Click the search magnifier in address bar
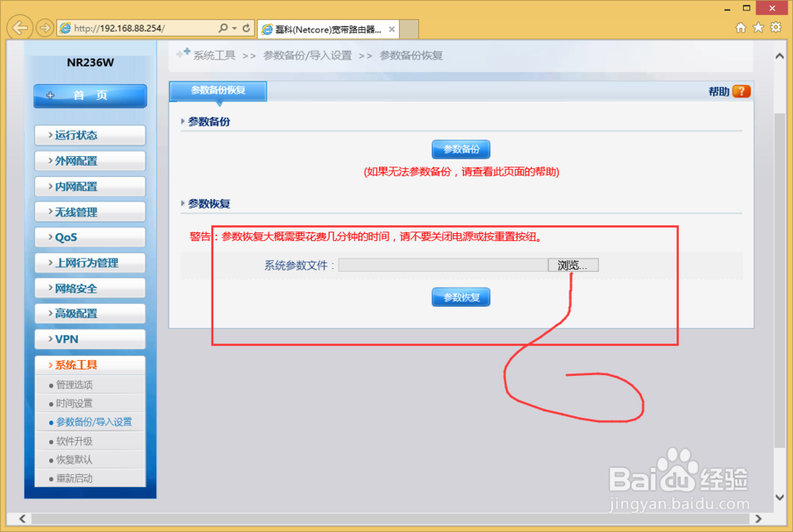The image size is (793, 532). 223,29
